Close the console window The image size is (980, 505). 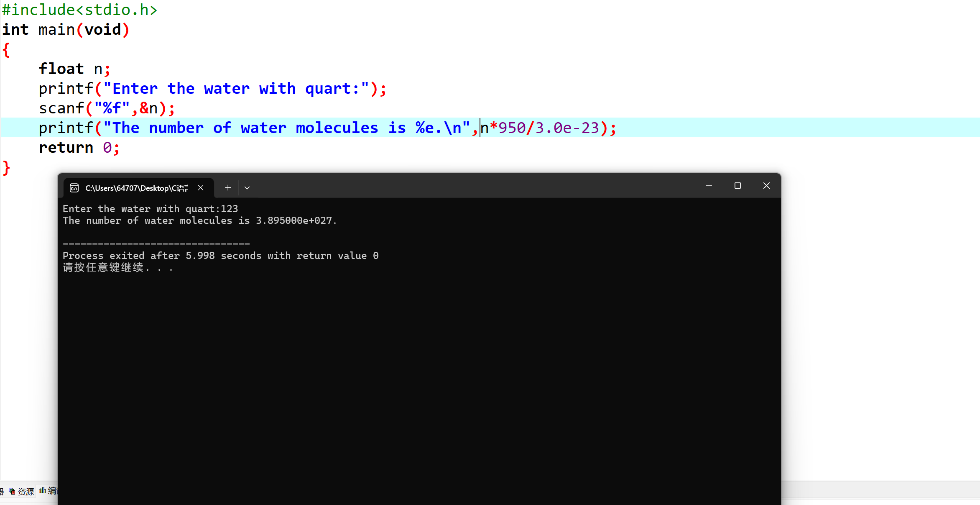[766, 185]
